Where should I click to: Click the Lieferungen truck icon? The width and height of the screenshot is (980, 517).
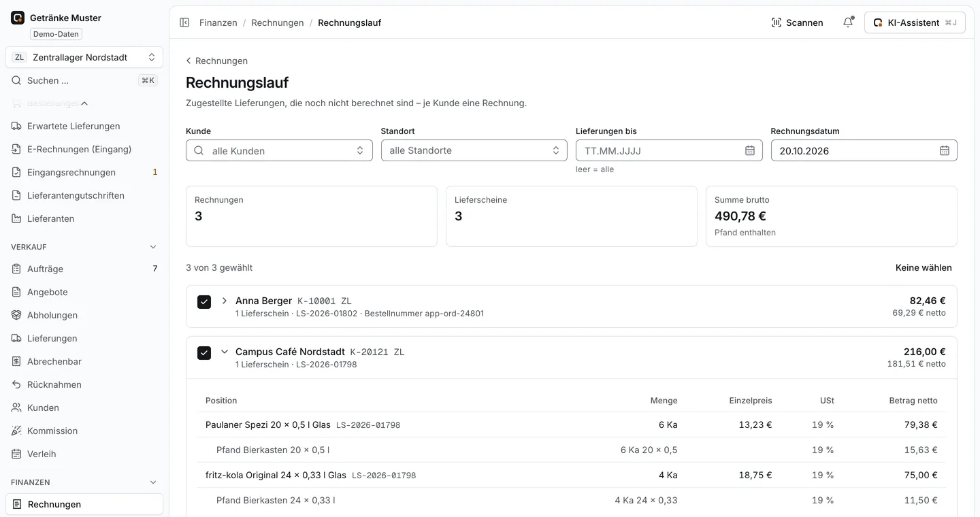click(16, 338)
